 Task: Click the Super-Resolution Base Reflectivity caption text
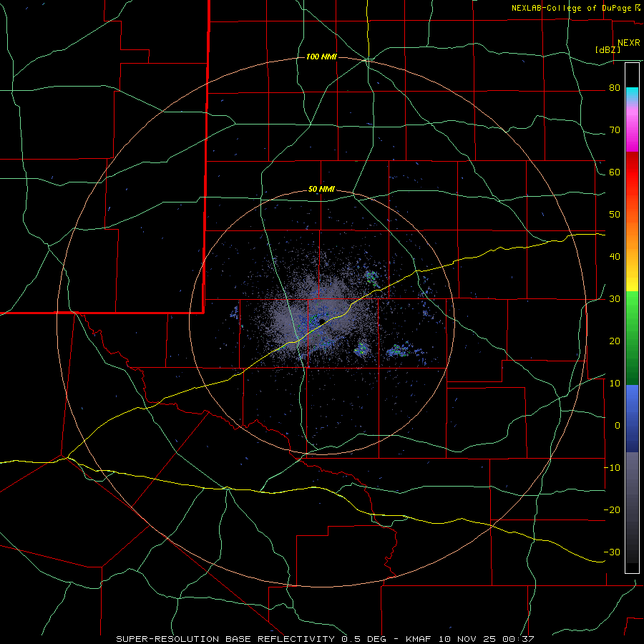[325, 639]
